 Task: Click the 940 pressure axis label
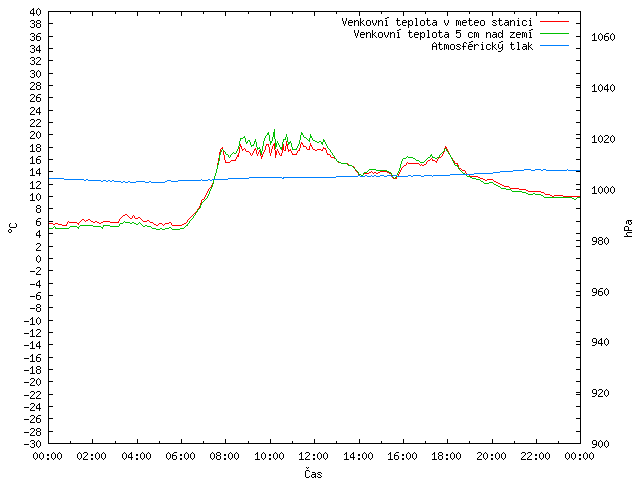[600, 342]
